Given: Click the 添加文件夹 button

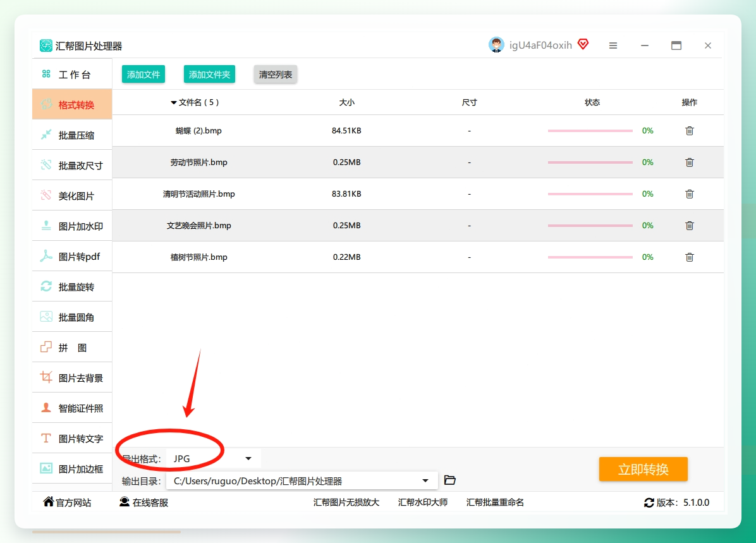Looking at the screenshot, I should coord(209,74).
